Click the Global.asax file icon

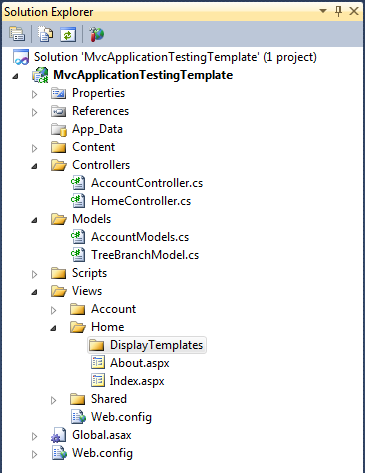pyautogui.click(x=58, y=435)
